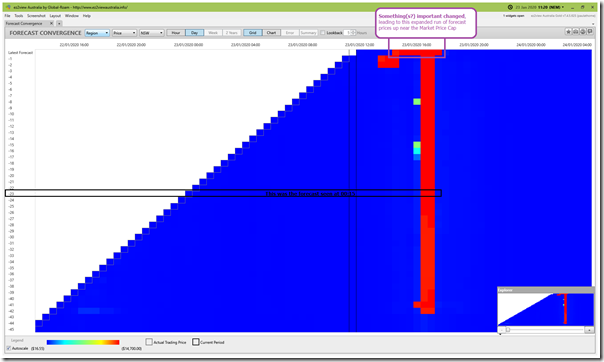
Task: Select the Hour time range button
Action: [176, 33]
